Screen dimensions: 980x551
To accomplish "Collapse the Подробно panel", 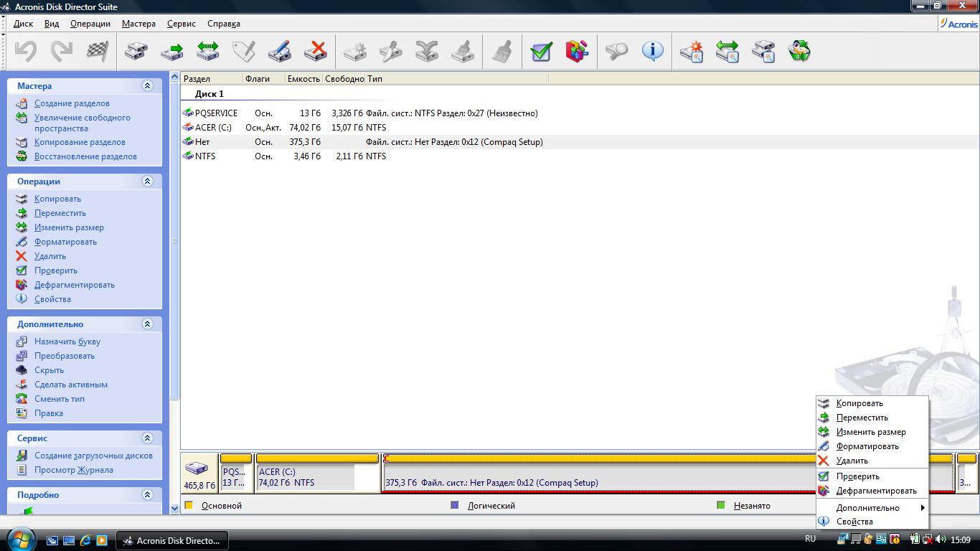I will click(x=148, y=494).
